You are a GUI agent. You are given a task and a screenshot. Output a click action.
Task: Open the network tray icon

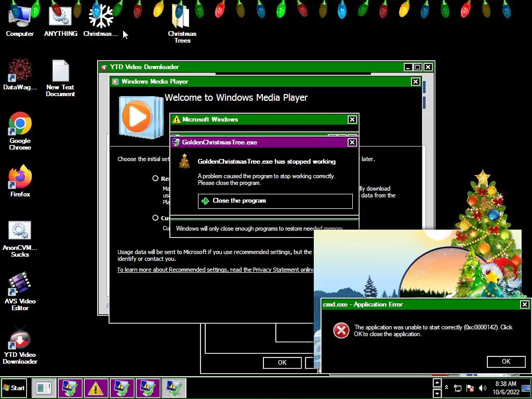click(x=458, y=388)
